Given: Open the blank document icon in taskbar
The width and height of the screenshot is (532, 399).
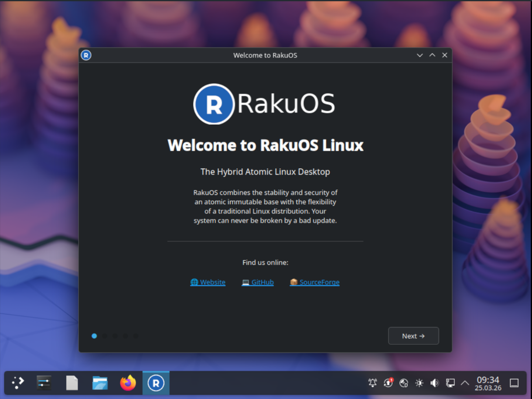Looking at the screenshot, I should [x=72, y=383].
